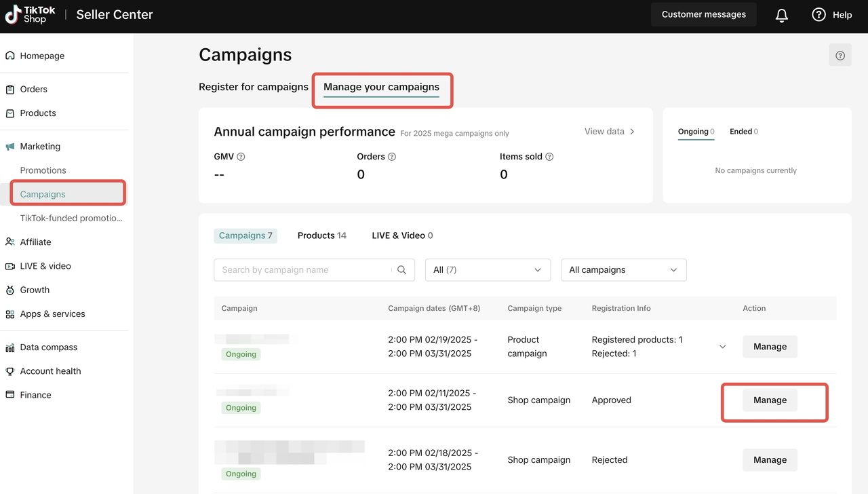Click the page help icon beside Campaigns
This screenshot has width=868, height=494.
point(840,56)
